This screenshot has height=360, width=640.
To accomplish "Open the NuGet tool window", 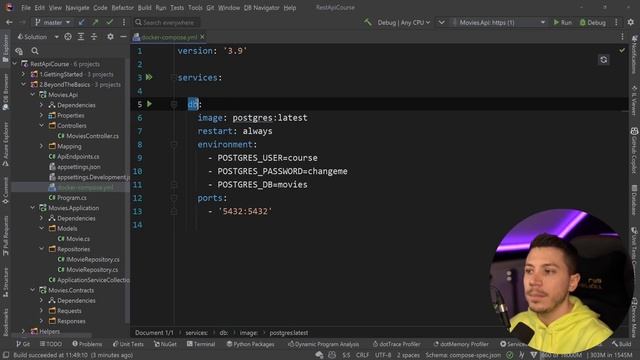I will 165,344.
